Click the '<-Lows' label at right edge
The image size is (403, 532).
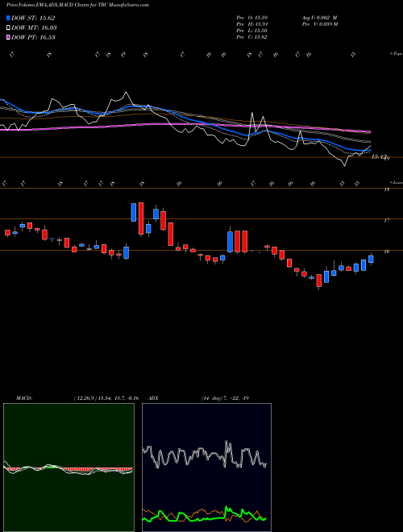(397, 182)
